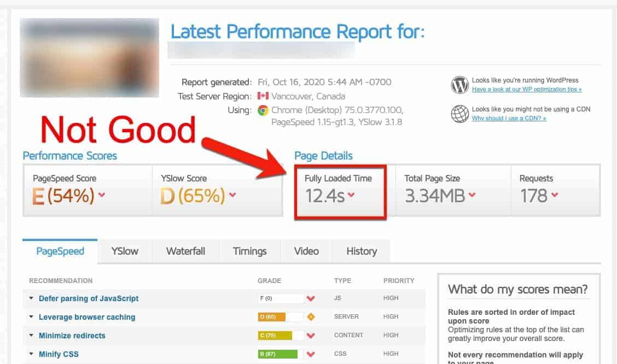Click the Chrome browser icon
This screenshot has width=617, height=364.
(263, 110)
